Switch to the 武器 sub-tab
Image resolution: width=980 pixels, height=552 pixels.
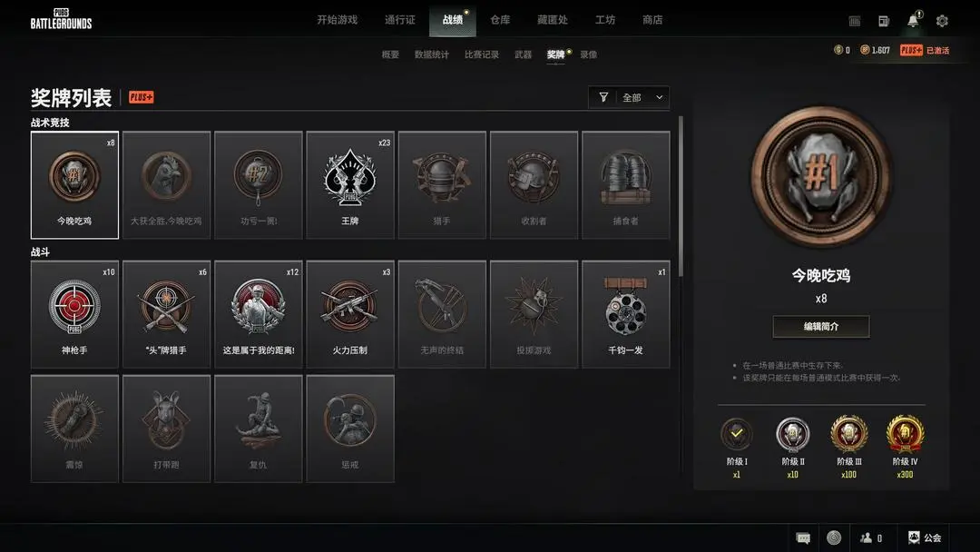point(524,54)
